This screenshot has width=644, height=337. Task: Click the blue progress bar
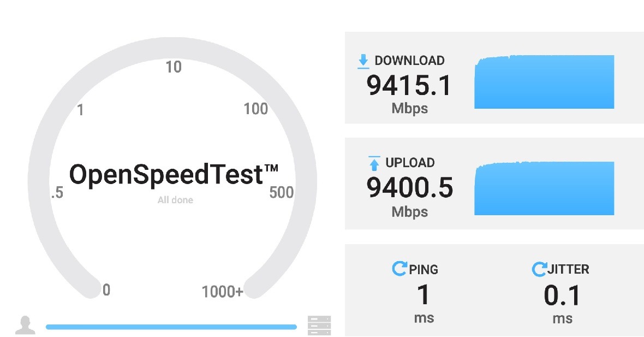pyautogui.click(x=171, y=327)
